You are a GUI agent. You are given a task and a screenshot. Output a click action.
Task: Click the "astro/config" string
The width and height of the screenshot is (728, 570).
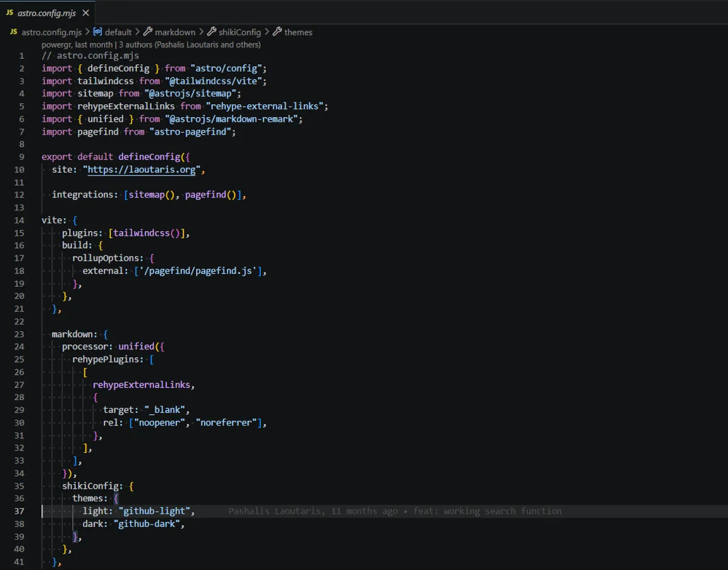click(227, 69)
